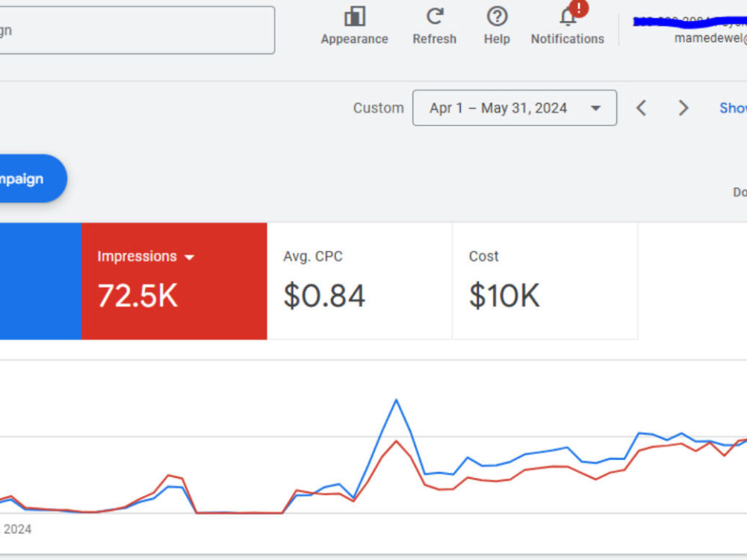Click the red line peak on chart
Screen dimensions: 747x560
click(x=396, y=441)
